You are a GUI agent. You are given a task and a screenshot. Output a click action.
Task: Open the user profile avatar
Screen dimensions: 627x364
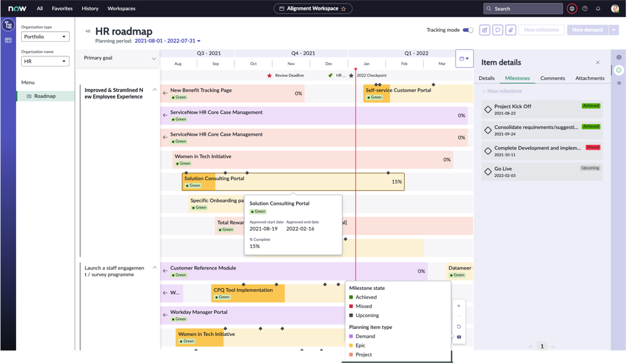(615, 8)
